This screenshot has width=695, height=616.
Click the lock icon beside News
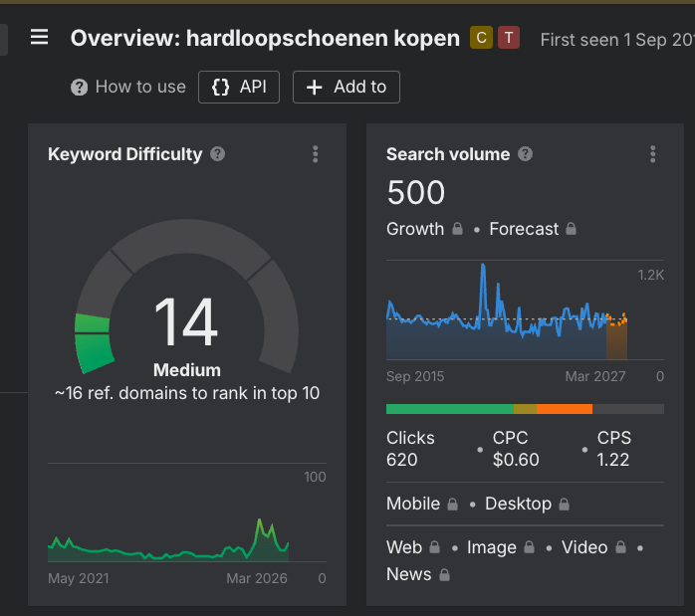[444, 575]
